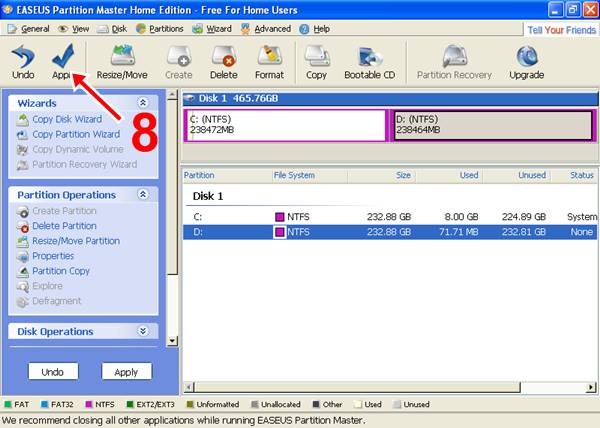Expand the Disk Operations panel
The width and height of the screenshot is (600, 428).
pos(143,331)
